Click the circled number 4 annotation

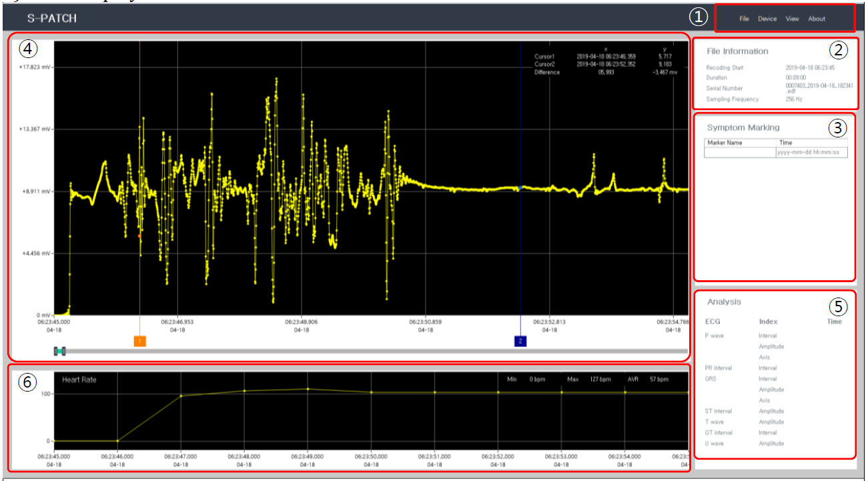click(29, 48)
